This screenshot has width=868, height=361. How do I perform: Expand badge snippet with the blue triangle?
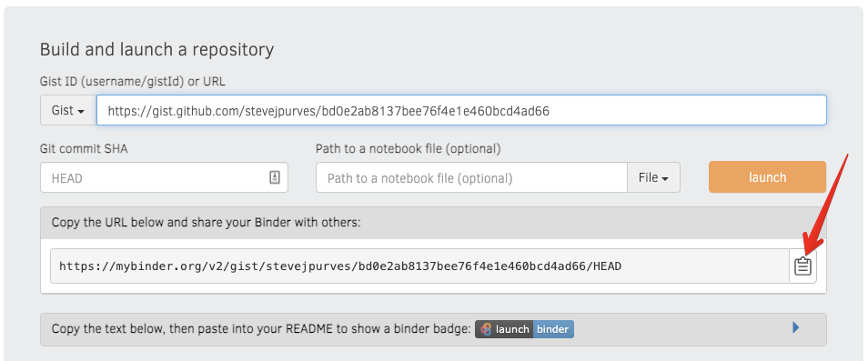(796, 328)
